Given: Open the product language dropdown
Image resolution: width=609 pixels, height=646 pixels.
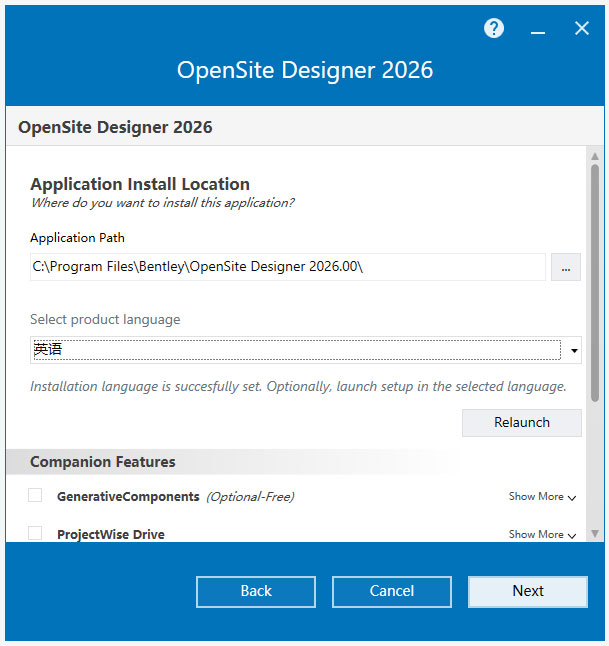Looking at the screenshot, I should (x=305, y=350).
